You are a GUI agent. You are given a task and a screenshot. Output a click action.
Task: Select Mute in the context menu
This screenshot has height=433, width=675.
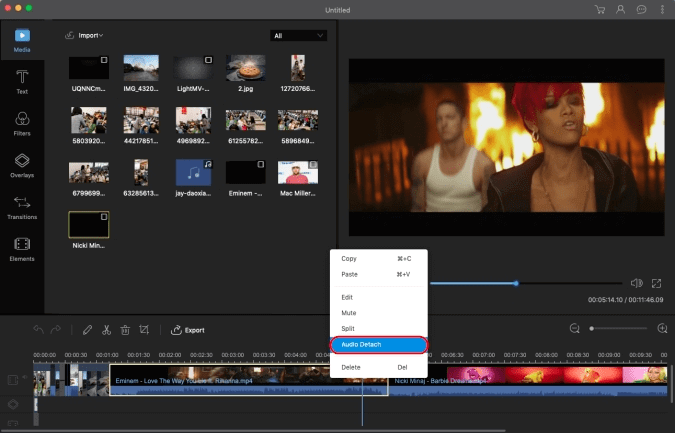click(x=349, y=313)
